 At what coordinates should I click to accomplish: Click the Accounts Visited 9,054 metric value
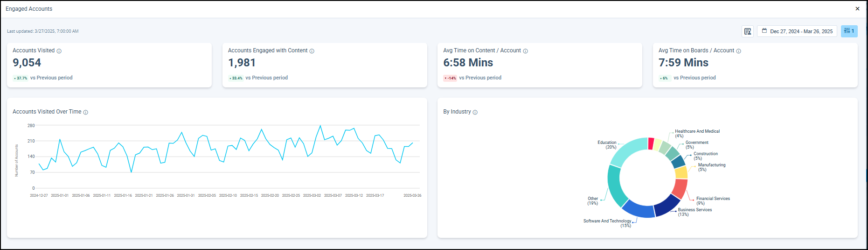point(27,63)
